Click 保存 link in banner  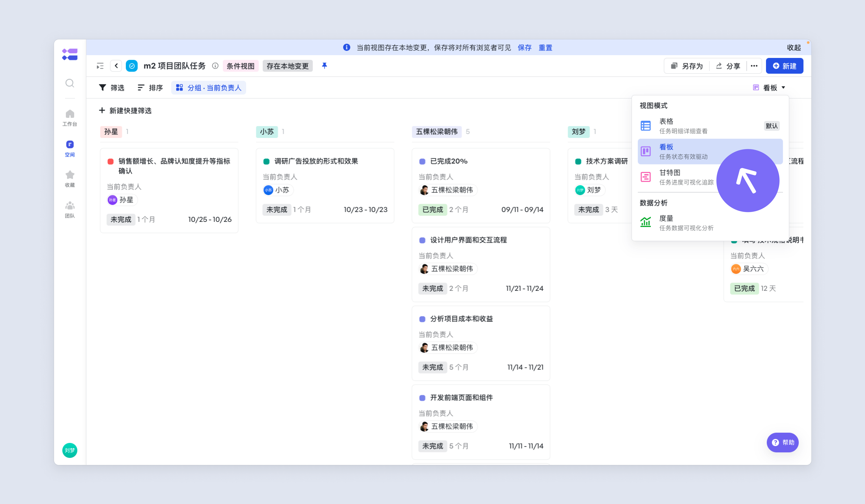click(x=524, y=48)
